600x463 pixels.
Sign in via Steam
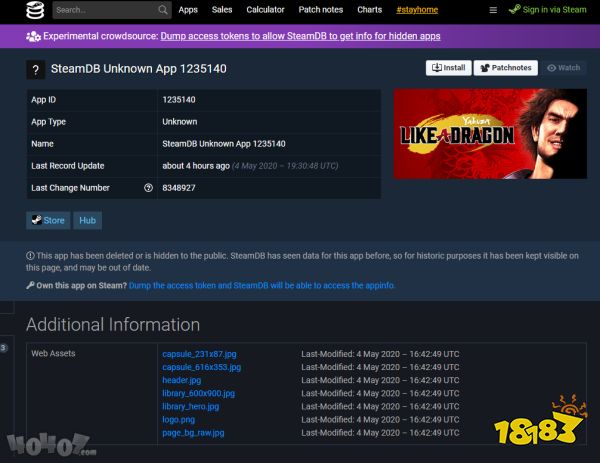546,10
